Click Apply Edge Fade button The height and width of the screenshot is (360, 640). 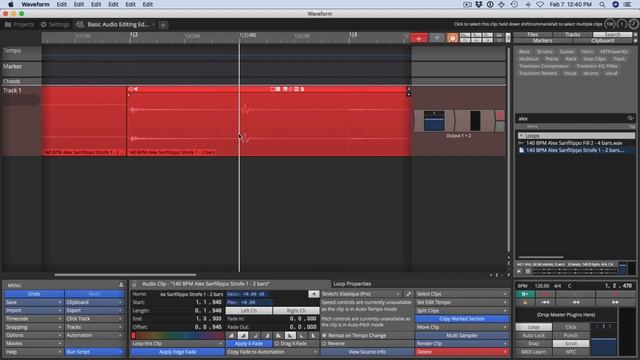(177, 351)
